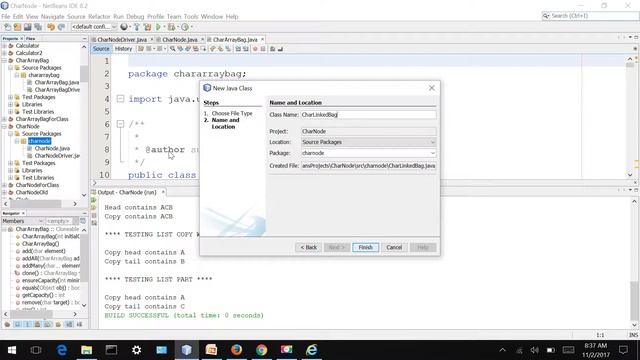The height and width of the screenshot is (360, 640).
Task: Click the Profile Project clock icon
Action: 185,27
